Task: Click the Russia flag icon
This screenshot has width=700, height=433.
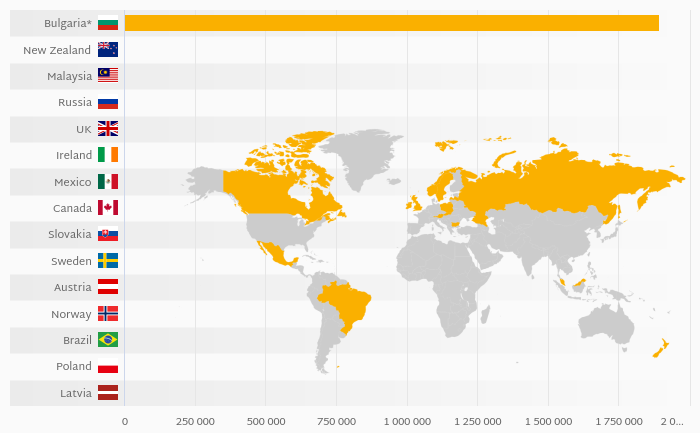Action: [108, 102]
